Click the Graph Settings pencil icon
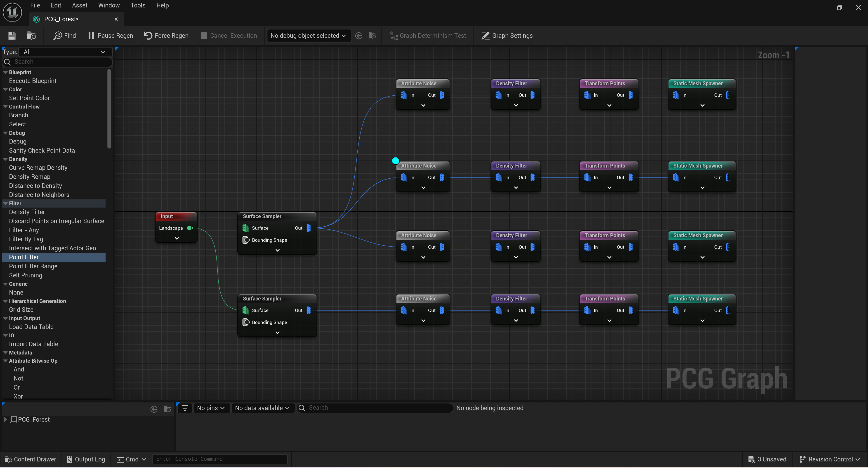868x468 pixels. coord(485,36)
